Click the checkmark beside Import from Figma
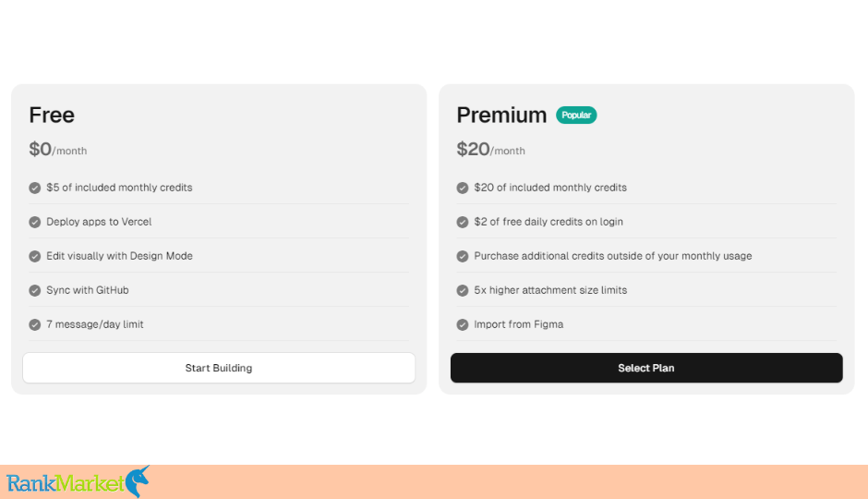The image size is (868, 499). click(x=463, y=324)
